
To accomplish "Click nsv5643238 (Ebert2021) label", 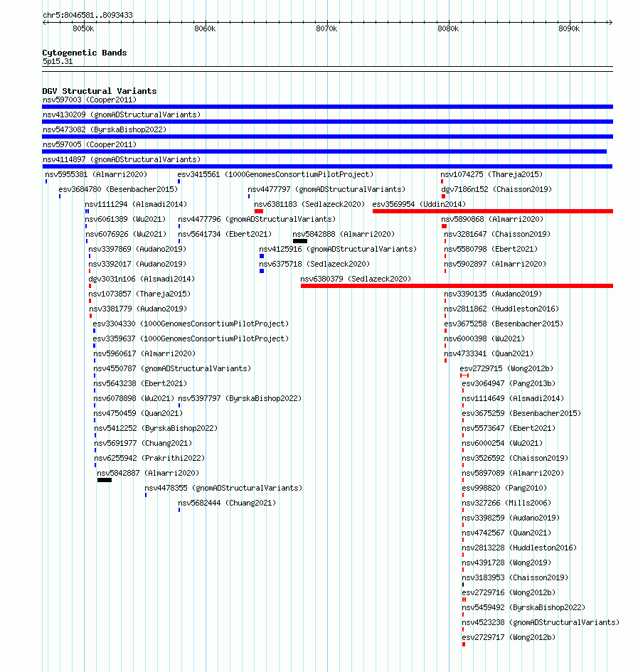I will (140, 384).
